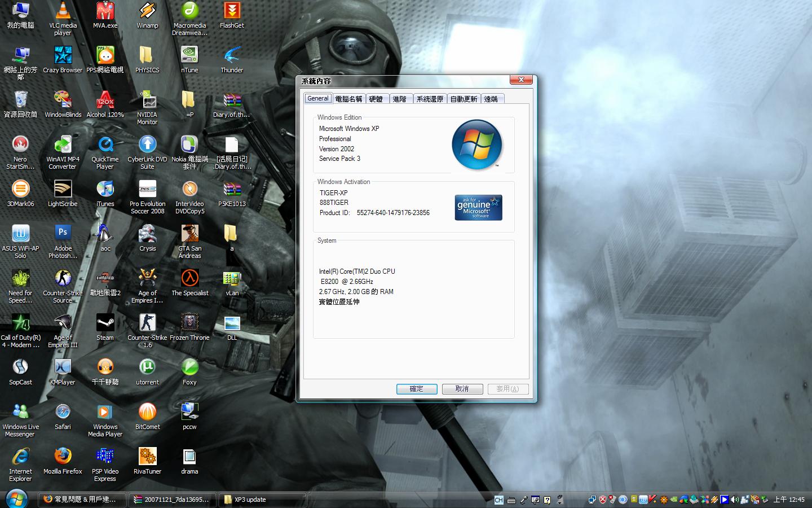Start Steam
The image size is (812, 508).
pyautogui.click(x=105, y=323)
